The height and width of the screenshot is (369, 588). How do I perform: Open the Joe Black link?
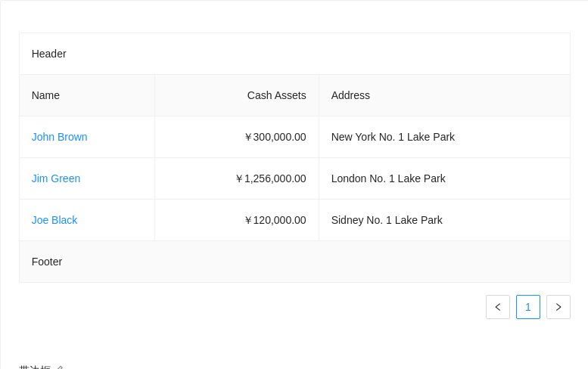tap(54, 220)
